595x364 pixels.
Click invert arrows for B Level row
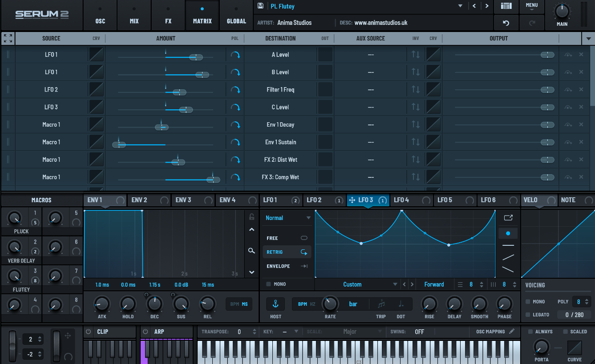tap(416, 72)
